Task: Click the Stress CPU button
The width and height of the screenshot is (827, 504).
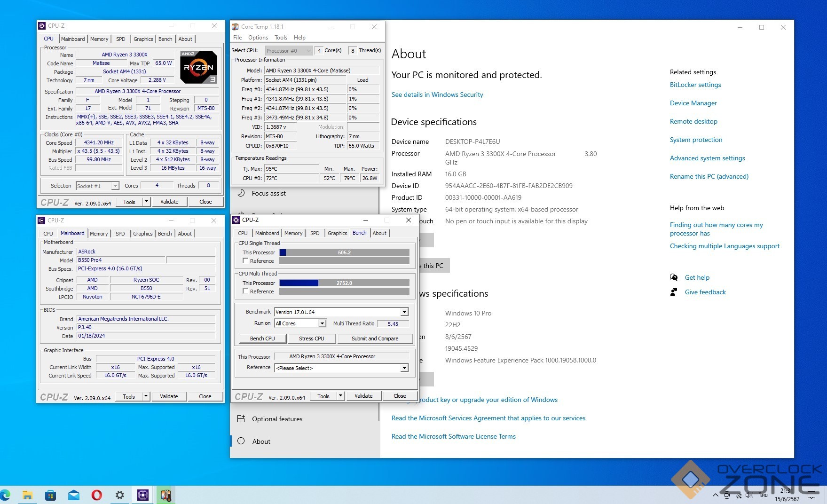Action: pyautogui.click(x=312, y=339)
